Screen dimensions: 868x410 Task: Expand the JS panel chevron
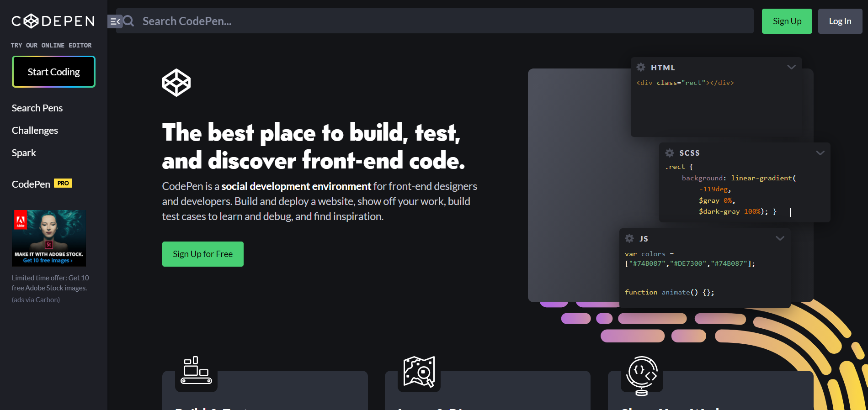[x=780, y=238]
